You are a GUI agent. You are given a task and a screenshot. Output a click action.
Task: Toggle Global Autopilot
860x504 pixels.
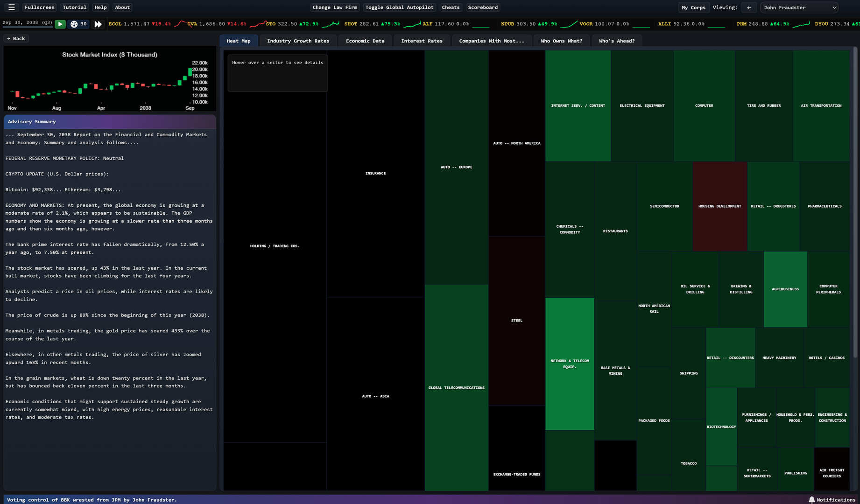pyautogui.click(x=399, y=7)
